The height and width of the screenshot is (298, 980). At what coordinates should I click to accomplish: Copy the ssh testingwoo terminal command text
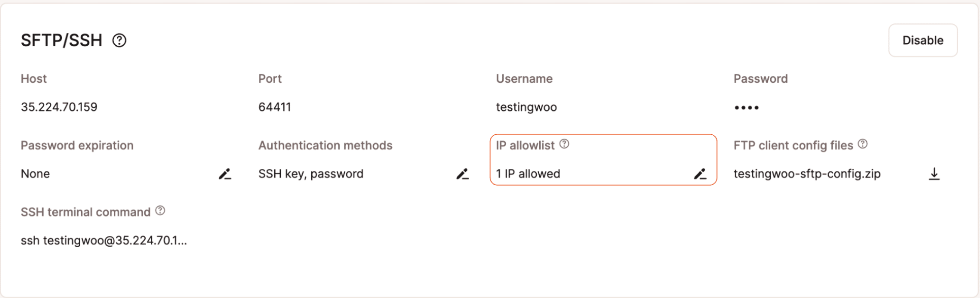[x=104, y=241]
